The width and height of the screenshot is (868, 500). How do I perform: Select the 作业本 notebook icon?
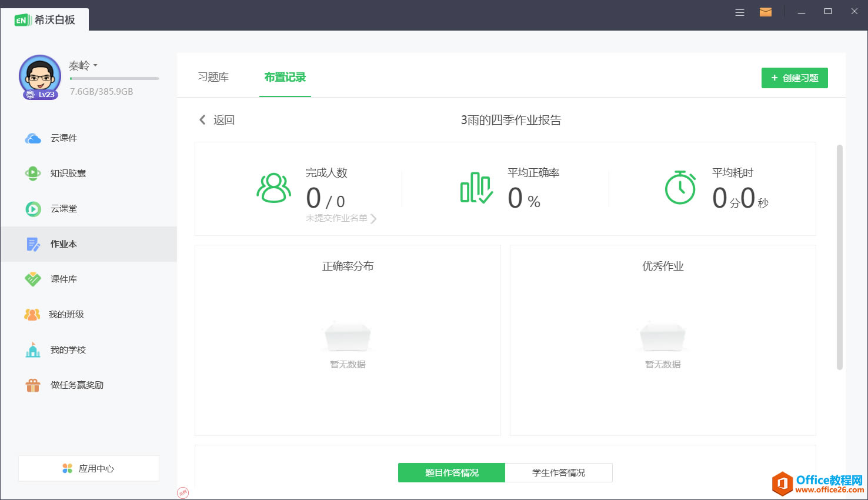click(33, 244)
